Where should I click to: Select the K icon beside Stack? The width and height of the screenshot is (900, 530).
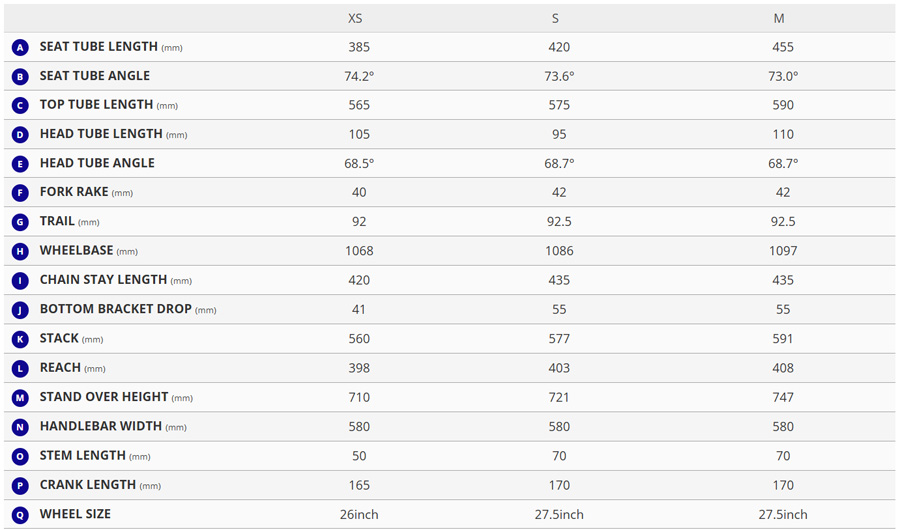tap(20, 339)
